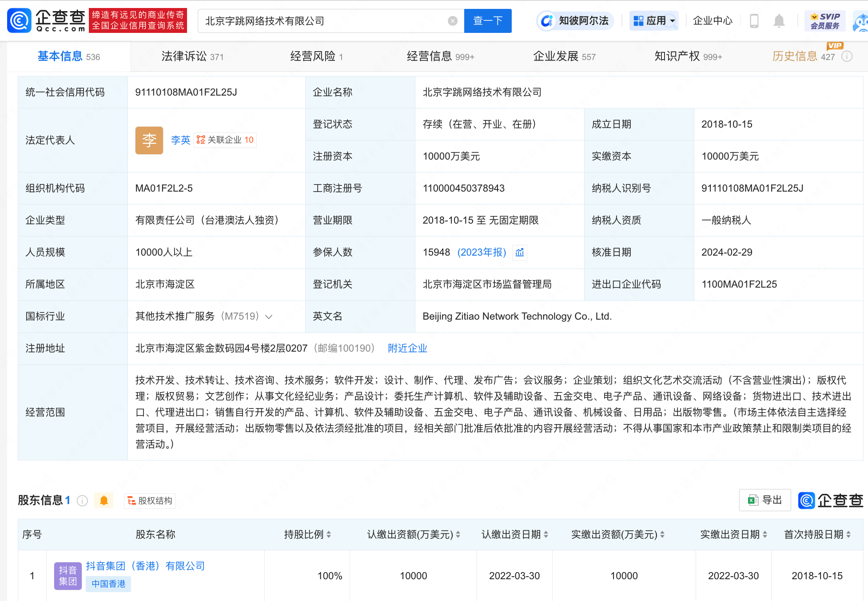Click the info icon next to 历史信息
This screenshot has width=868, height=601.
pyautogui.click(x=847, y=56)
